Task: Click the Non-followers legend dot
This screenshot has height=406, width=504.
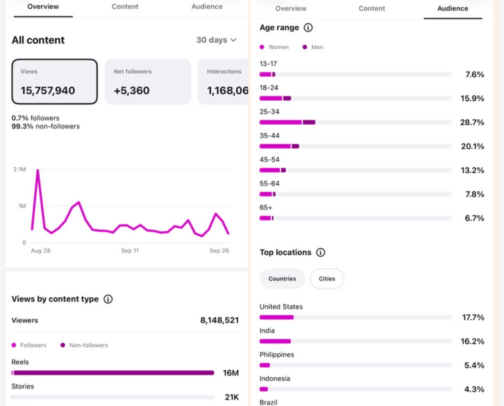Action: pyautogui.click(x=63, y=345)
